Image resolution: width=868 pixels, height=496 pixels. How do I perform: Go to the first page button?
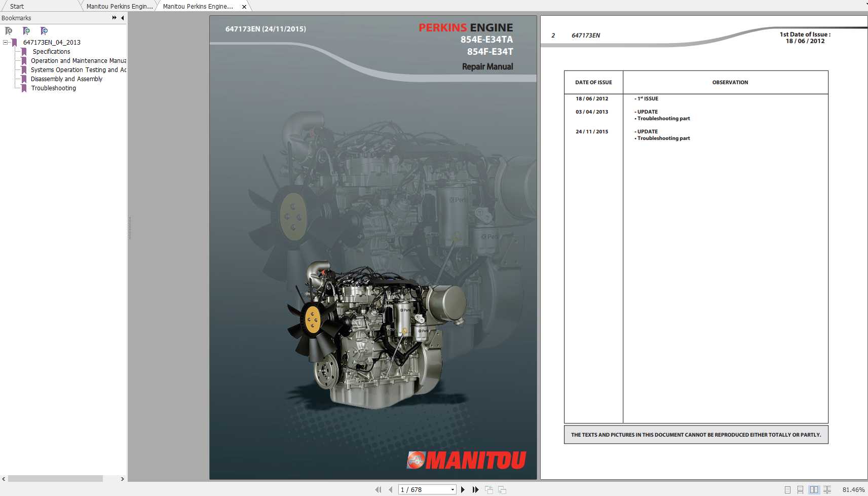click(378, 489)
